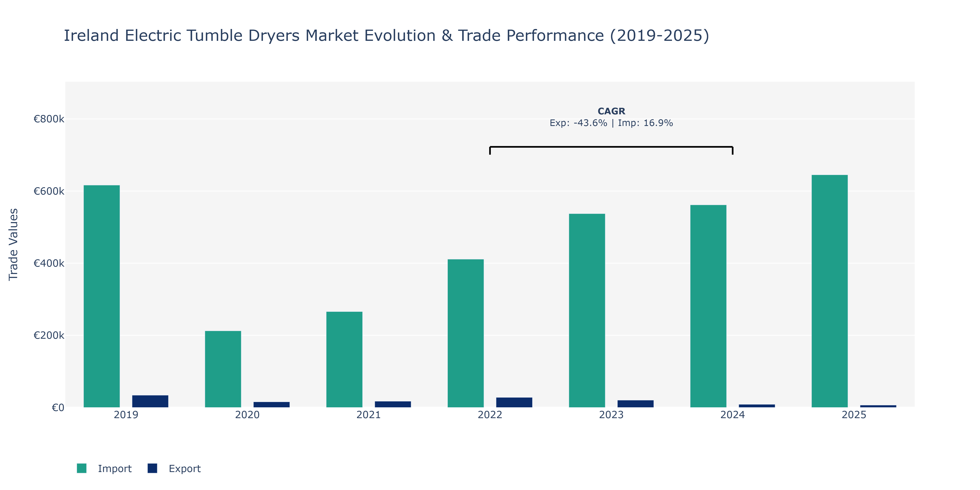The height and width of the screenshot is (490, 980).
Task: Click the 2020 Export bar
Action: (272, 405)
